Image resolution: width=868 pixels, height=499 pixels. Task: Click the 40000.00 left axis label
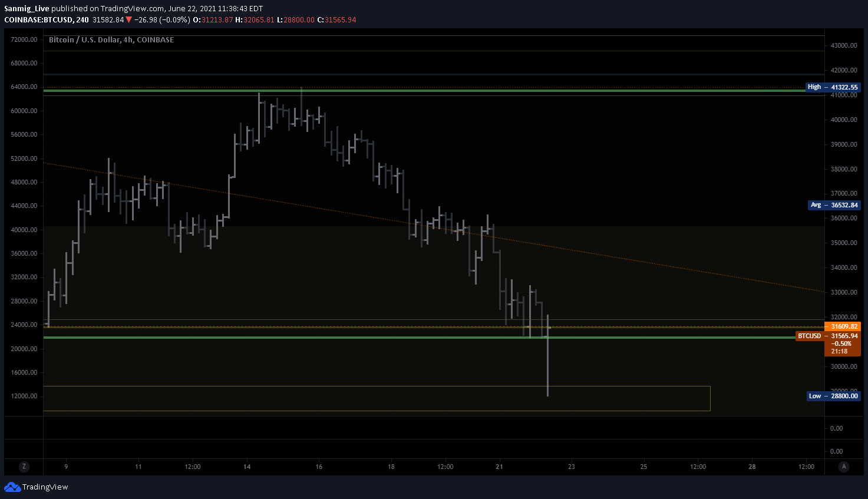[24, 230]
